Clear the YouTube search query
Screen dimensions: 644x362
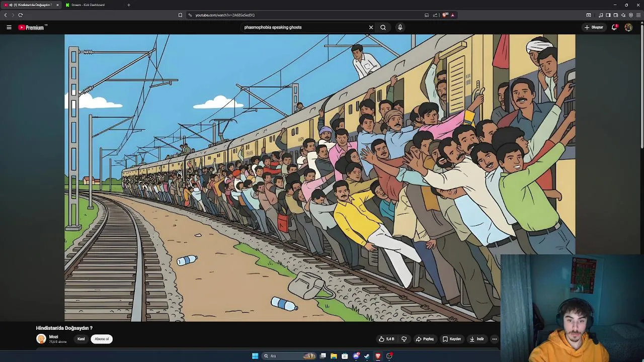(x=371, y=27)
